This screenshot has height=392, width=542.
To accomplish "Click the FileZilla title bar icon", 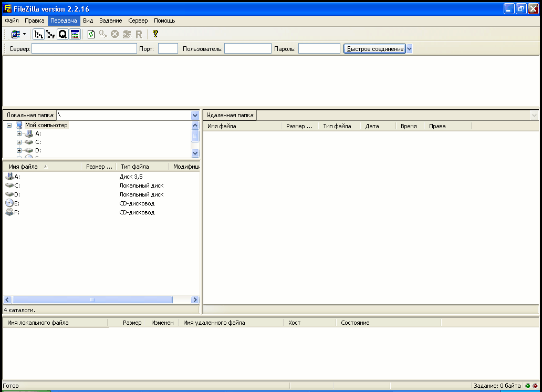I will click(7, 8).
